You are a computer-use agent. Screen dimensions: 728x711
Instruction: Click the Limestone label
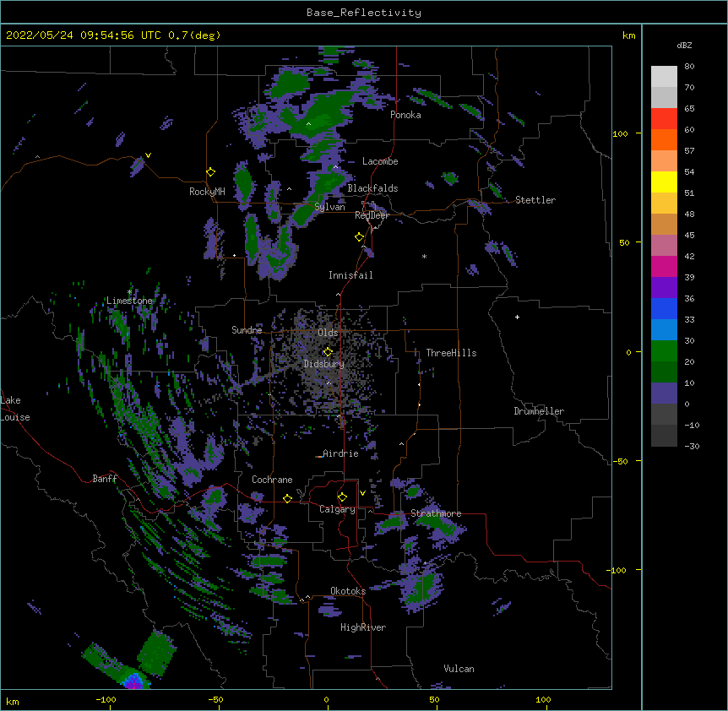[129, 301]
